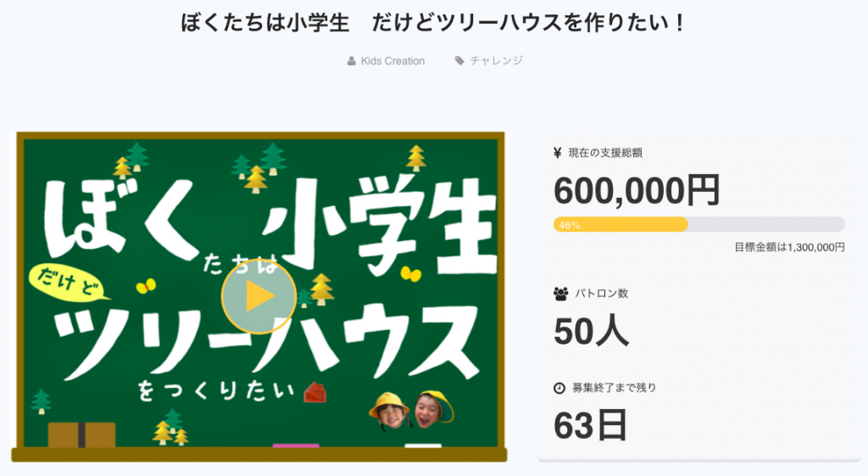
Task: Click the 50人 patron count
Action: 592,331
